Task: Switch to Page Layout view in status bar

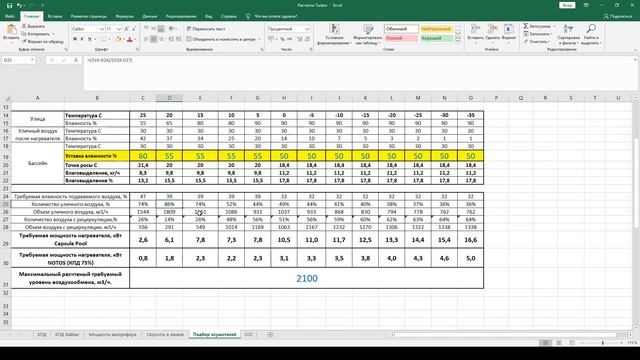Action: [x=559, y=343]
